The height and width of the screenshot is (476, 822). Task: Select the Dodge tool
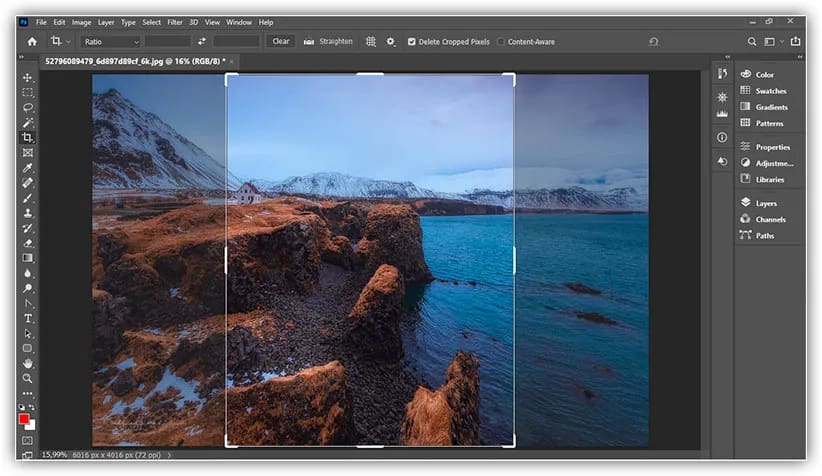(x=28, y=288)
